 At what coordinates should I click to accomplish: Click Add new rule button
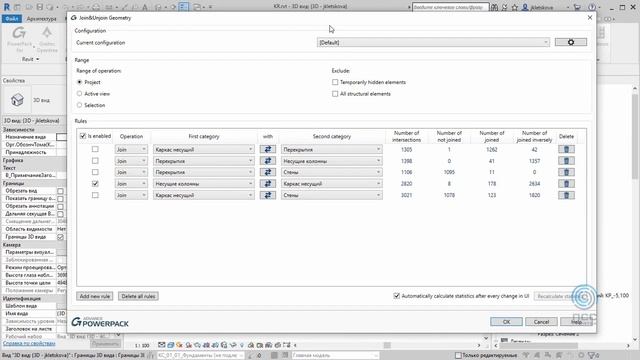pos(95,296)
